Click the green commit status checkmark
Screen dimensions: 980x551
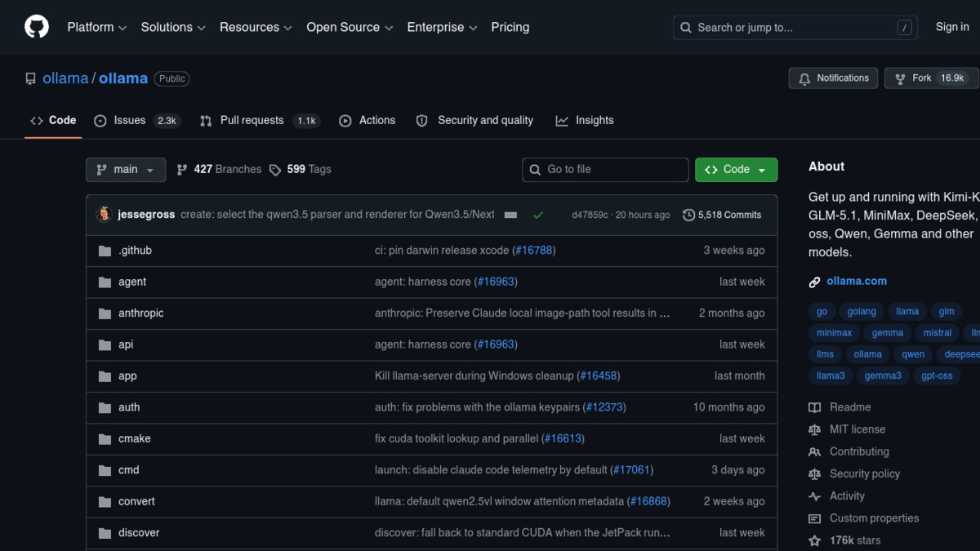point(538,216)
